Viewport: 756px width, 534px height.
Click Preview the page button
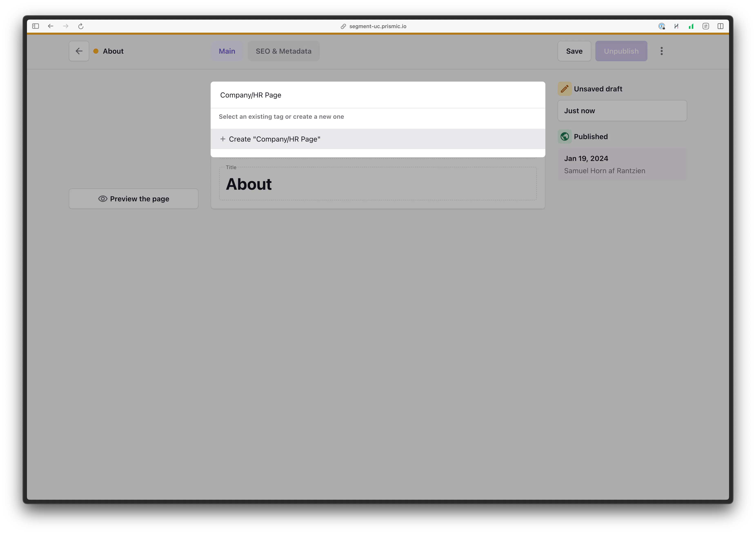(133, 199)
